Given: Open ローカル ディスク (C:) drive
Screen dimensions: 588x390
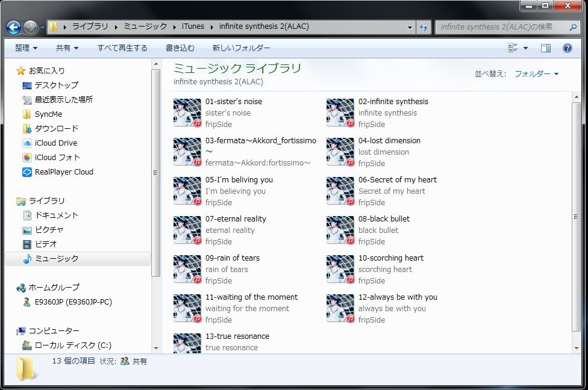Looking at the screenshot, I should 73,345.
